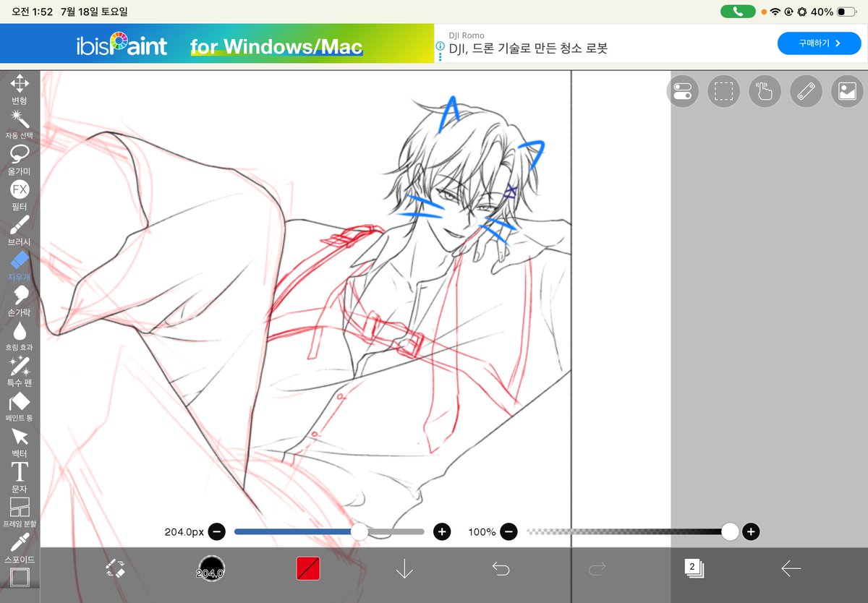Click the opacity slider handle
The width and height of the screenshot is (868, 603).
pyautogui.click(x=730, y=532)
